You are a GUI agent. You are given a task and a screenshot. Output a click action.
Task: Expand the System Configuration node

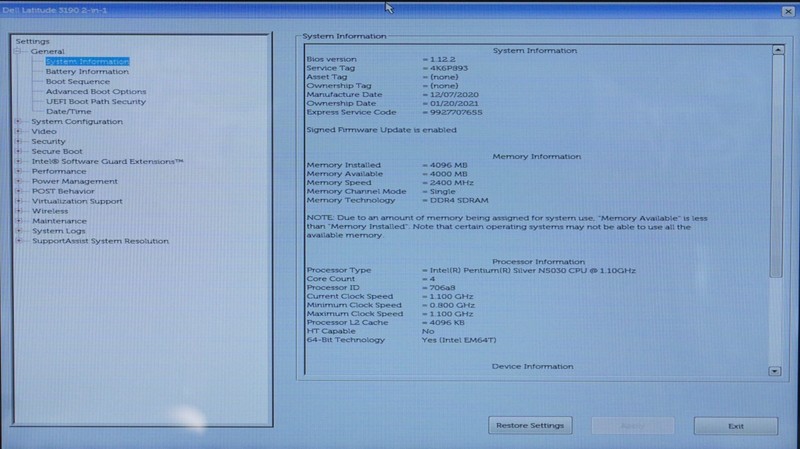point(18,121)
